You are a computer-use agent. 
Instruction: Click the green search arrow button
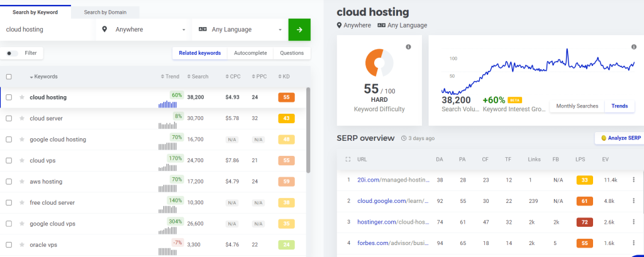click(299, 30)
